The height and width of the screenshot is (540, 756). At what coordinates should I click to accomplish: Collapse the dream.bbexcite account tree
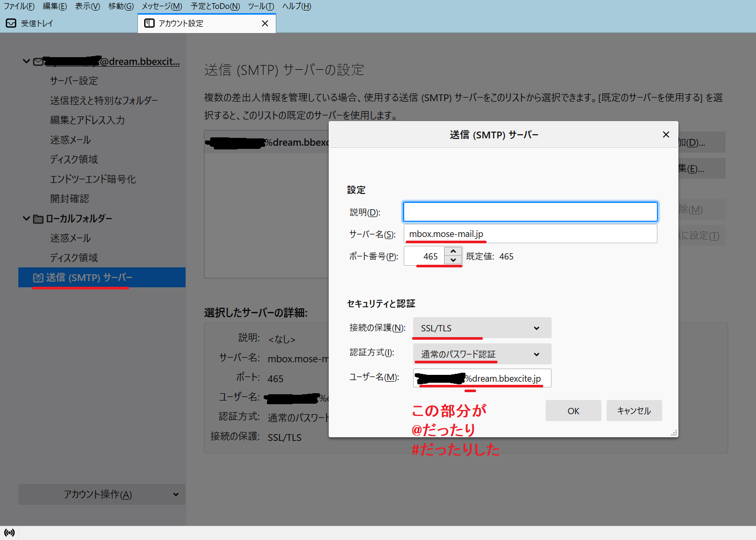pyautogui.click(x=26, y=61)
